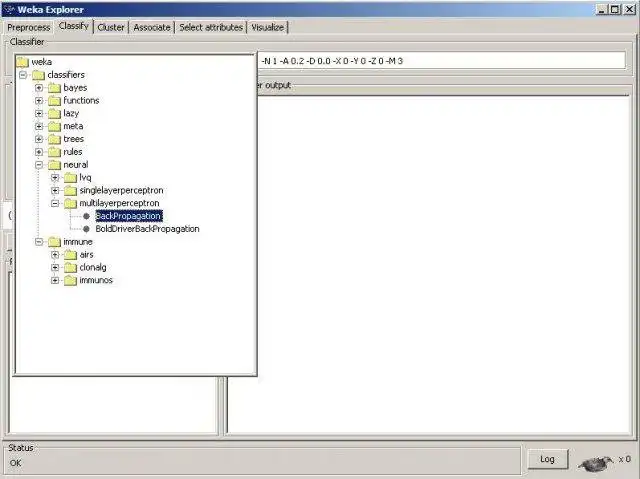Screen dimensions: 640x479
Task: Click the airs folder icon
Action: tap(70, 255)
